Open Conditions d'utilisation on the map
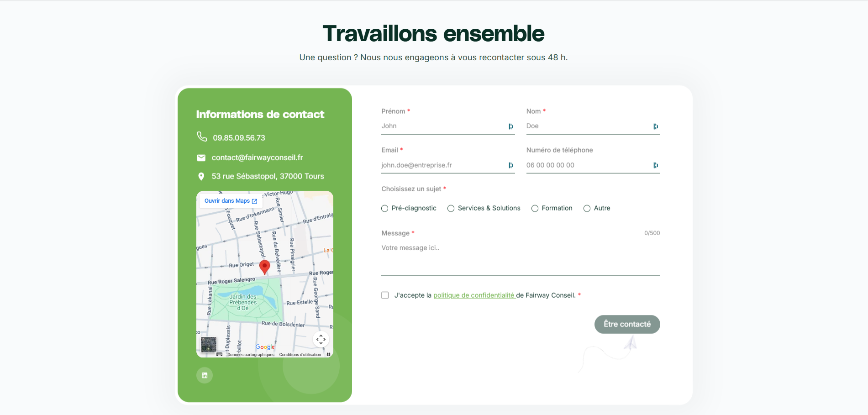 pos(300,355)
